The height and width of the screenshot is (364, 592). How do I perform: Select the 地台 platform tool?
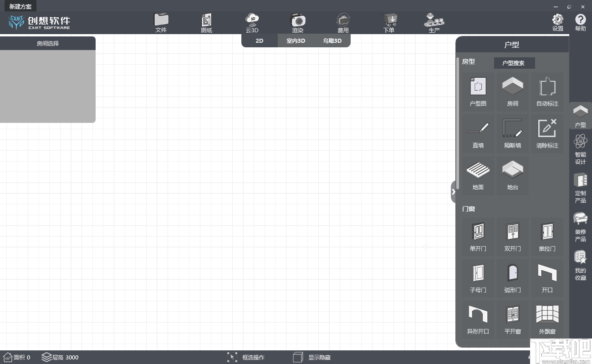[513, 176]
